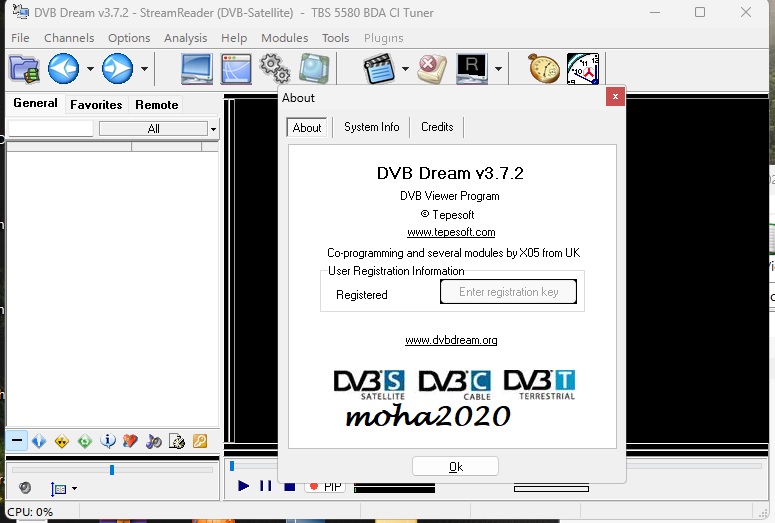The height and width of the screenshot is (523, 775).
Task: Switch to the General channel tab
Action: coord(35,103)
